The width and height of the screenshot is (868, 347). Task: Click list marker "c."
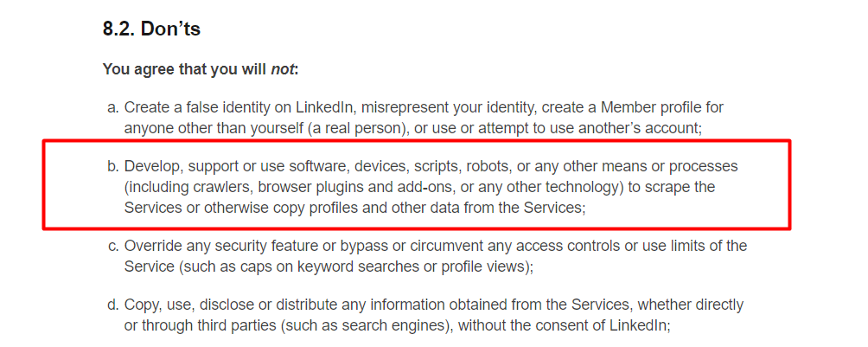tap(112, 246)
